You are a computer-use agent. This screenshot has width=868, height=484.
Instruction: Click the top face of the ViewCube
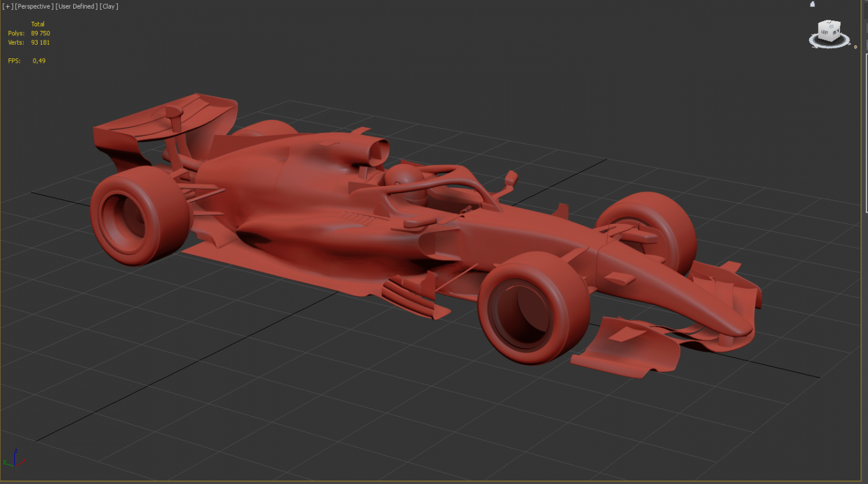click(830, 24)
